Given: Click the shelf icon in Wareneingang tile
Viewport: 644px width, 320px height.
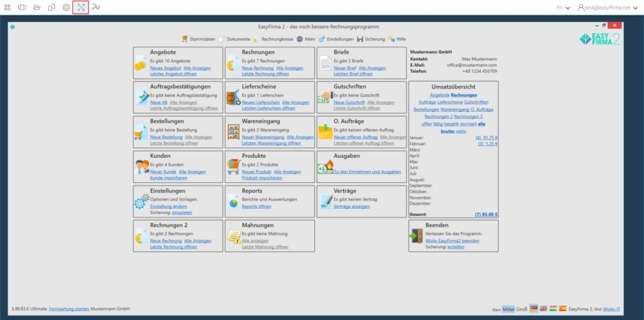Looking at the screenshot, I should click(x=233, y=133).
